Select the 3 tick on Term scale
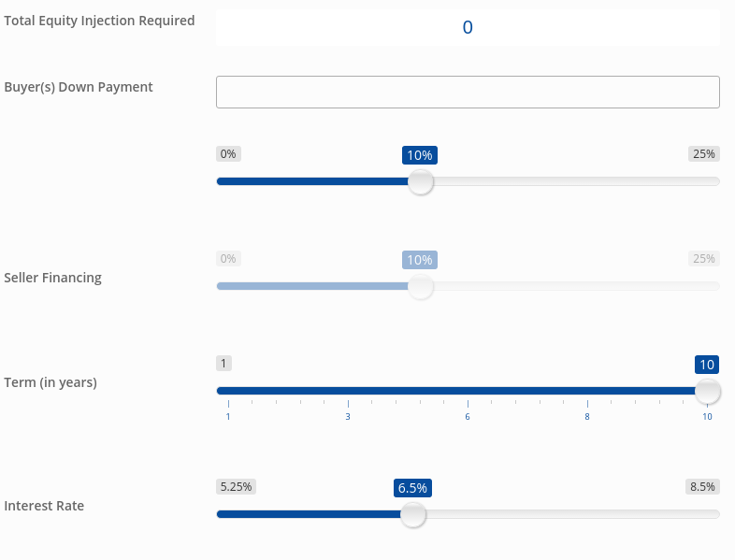 pyautogui.click(x=348, y=416)
